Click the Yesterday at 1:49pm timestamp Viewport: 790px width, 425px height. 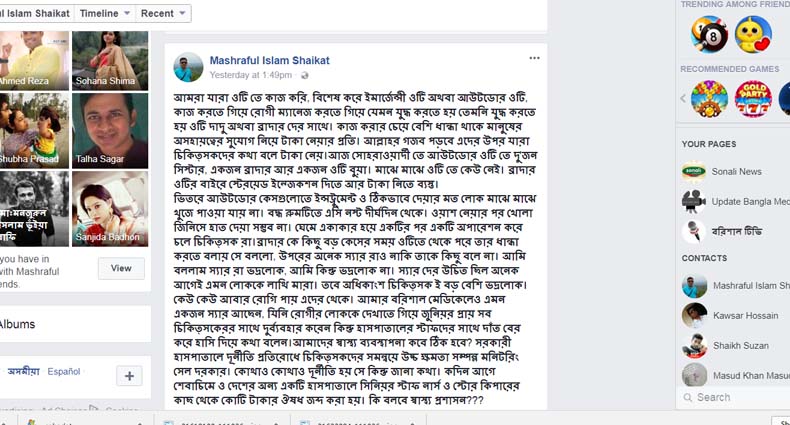[x=250, y=75]
